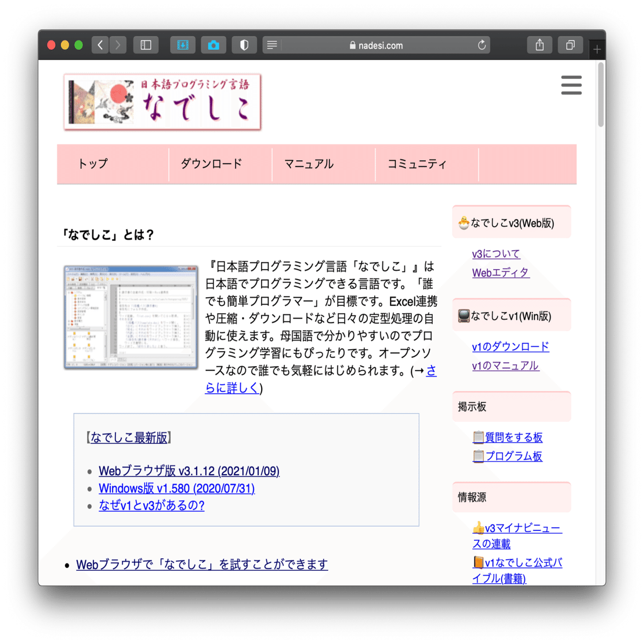Open the shield privacy report icon
The image size is (644, 644).
point(244,45)
